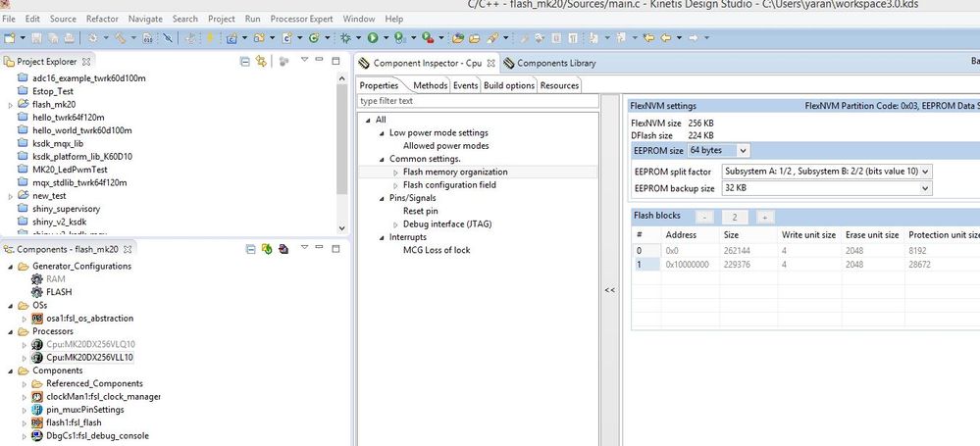Click the DbgCs1 debug console component icon
The image size is (980, 446).
pyautogui.click(x=37, y=436)
